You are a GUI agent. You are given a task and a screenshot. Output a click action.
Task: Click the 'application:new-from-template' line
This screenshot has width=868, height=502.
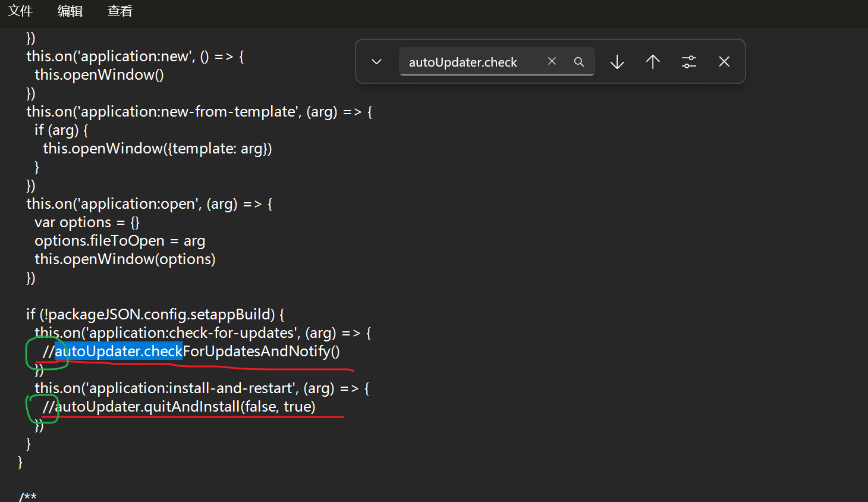[x=199, y=112]
